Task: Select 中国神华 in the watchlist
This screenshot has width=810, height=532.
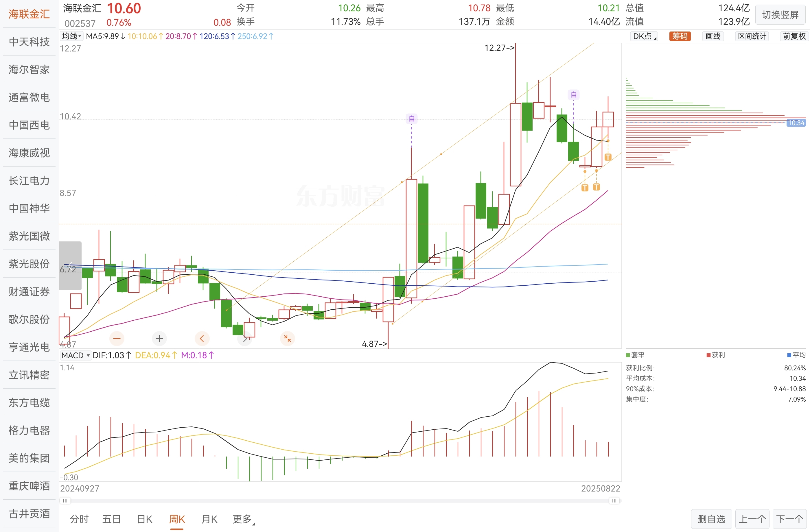Action: point(29,208)
